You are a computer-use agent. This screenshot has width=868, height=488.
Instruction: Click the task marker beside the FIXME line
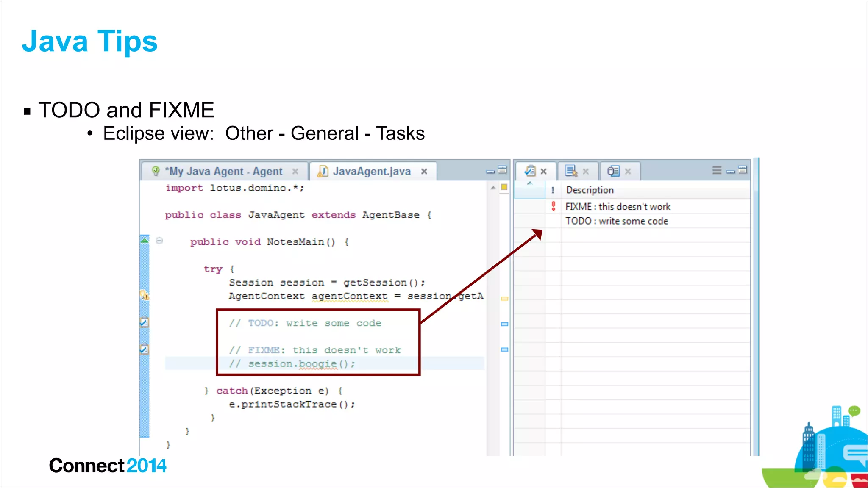pos(145,349)
